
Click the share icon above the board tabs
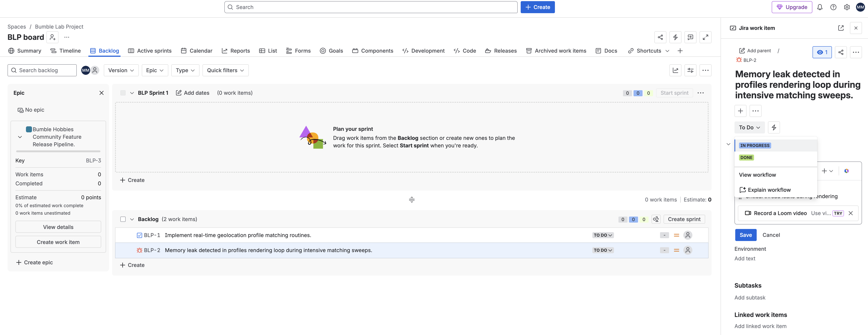pos(660,37)
